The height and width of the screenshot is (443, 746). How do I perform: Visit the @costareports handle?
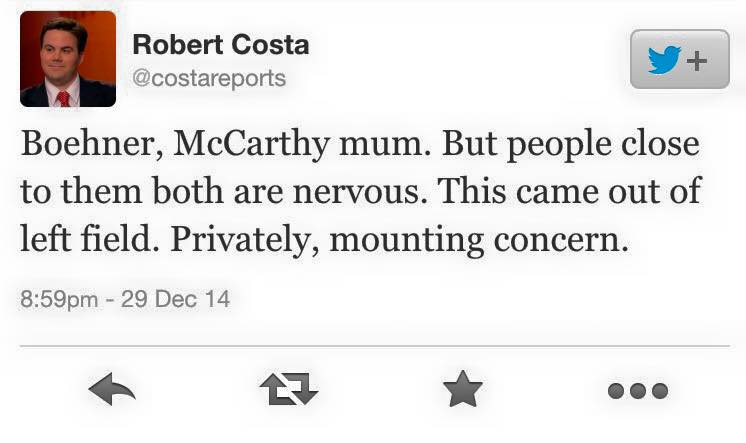tap(209, 77)
